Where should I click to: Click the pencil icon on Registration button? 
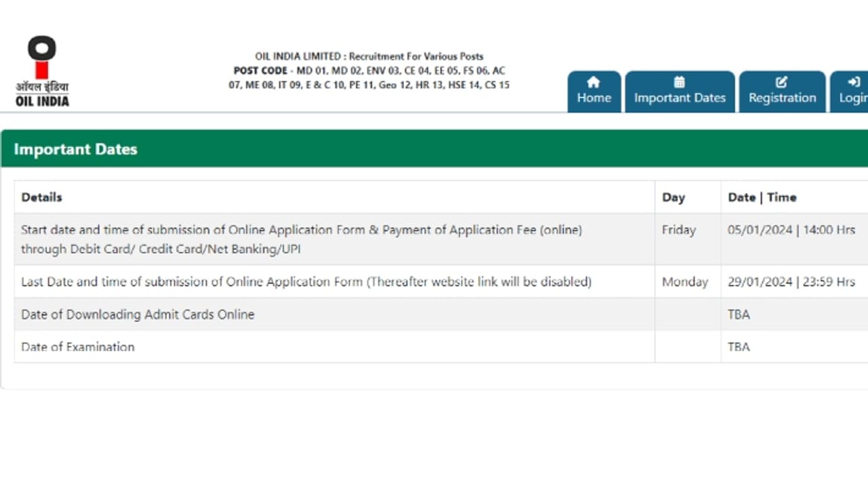(x=781, y=82)
